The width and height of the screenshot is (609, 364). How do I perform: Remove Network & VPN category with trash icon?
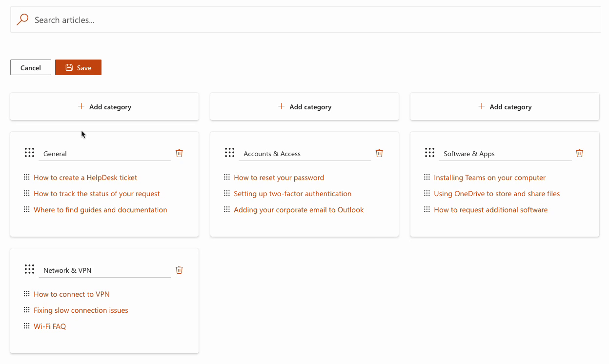pyautogui.click(x=179, y=270)
